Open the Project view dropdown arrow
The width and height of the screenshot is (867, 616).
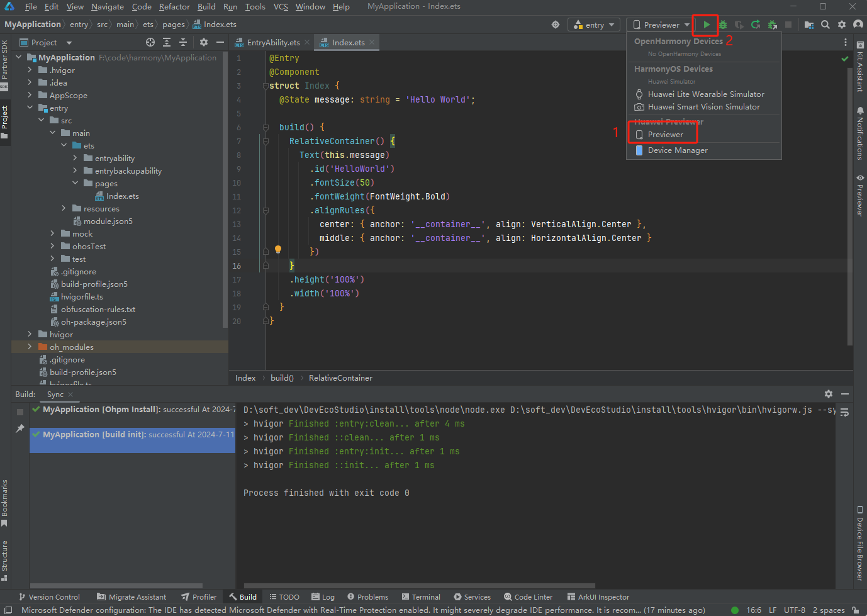pos(69,43)
